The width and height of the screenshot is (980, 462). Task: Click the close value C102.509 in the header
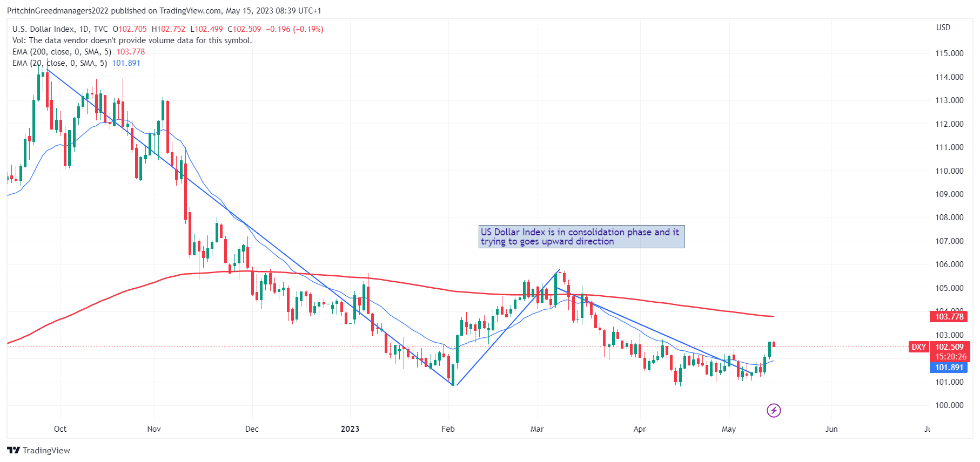pos(244,29)
